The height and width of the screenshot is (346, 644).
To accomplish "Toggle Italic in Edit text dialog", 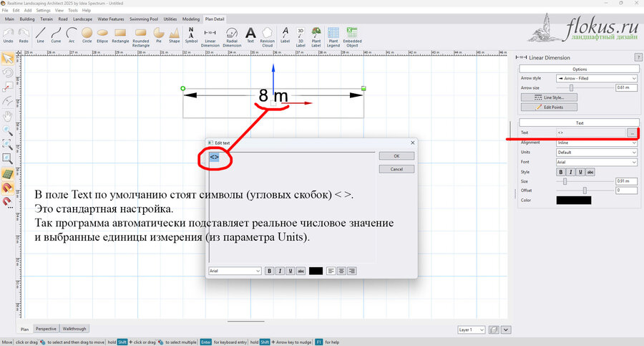I will point(280,271).
